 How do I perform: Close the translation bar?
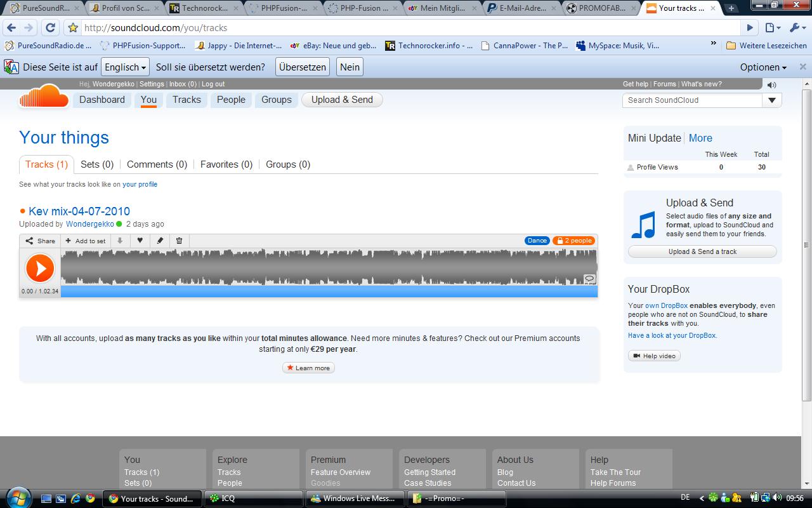click(802, 66)
